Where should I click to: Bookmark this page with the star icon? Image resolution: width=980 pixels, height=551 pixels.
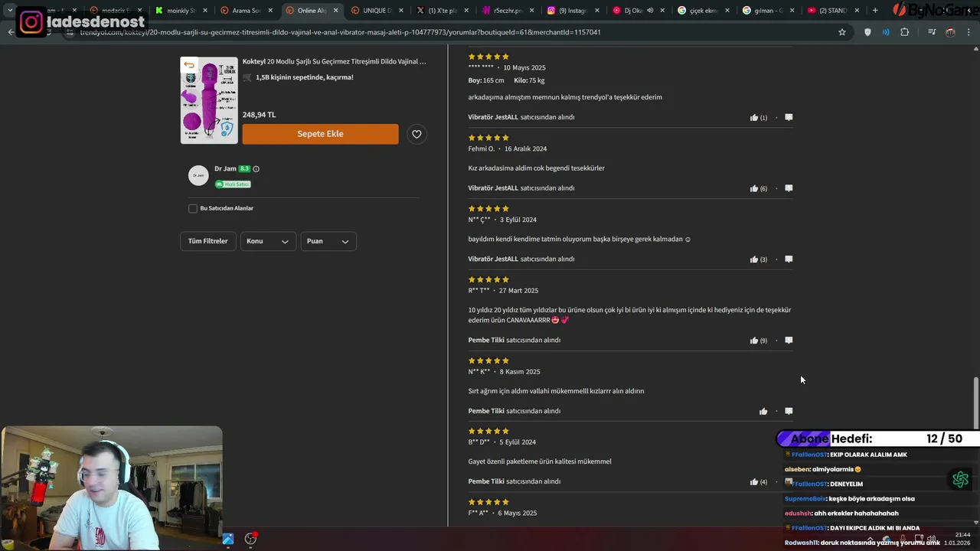tap(842, 32)
